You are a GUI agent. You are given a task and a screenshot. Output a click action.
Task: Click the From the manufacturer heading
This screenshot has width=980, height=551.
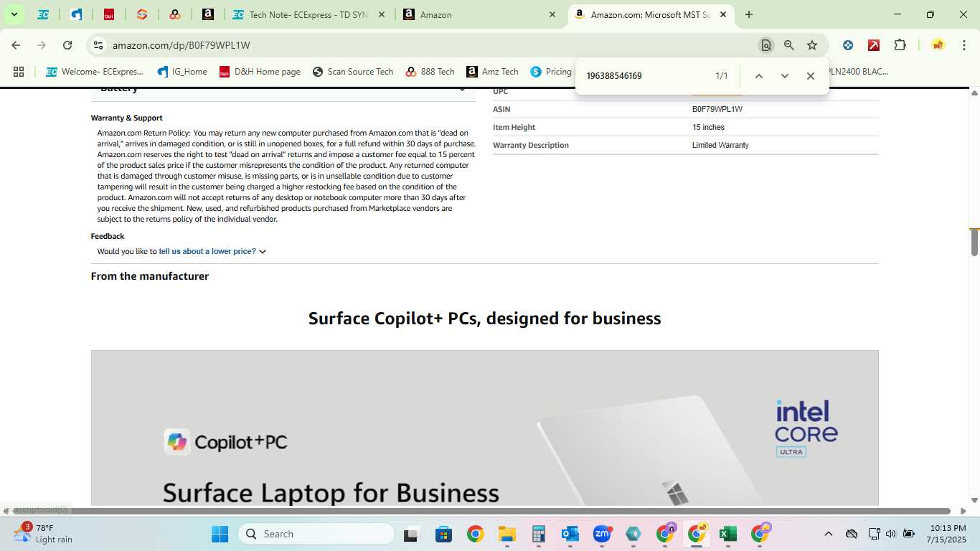(150, 276)
